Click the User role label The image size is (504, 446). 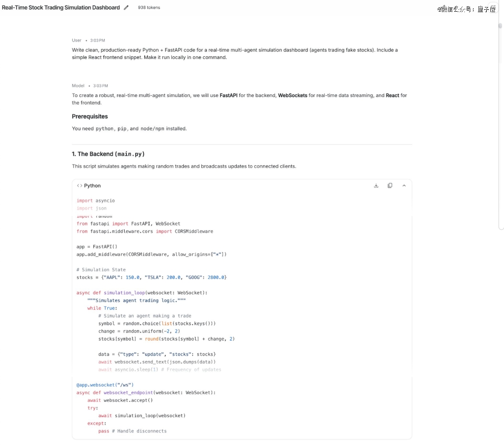point(77,41)
